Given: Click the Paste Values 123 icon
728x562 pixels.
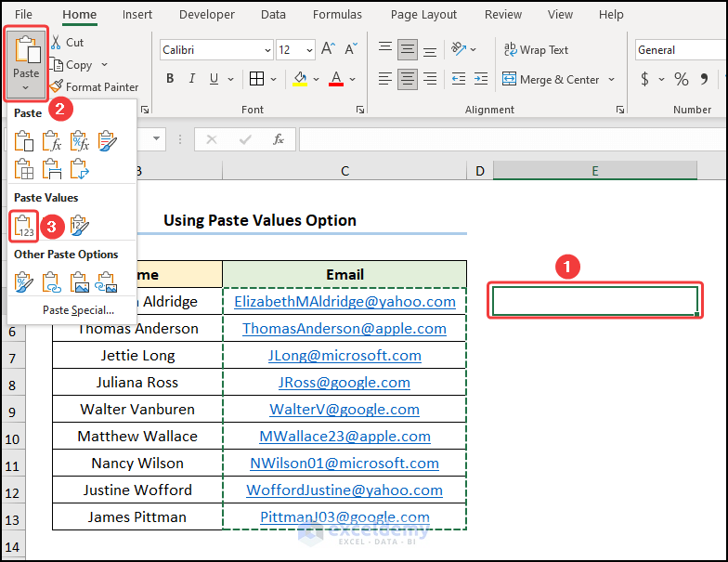Looking at the screenshot, I should coord(24,225).
